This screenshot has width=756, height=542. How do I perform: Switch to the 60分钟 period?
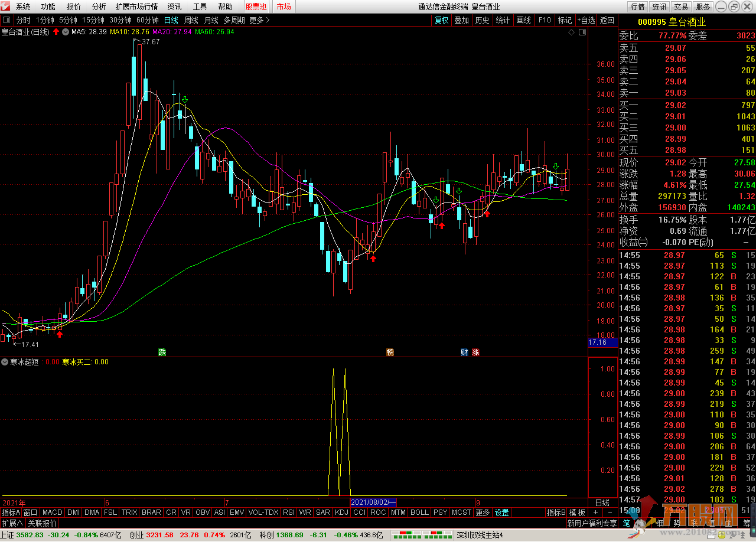point(148,20)
